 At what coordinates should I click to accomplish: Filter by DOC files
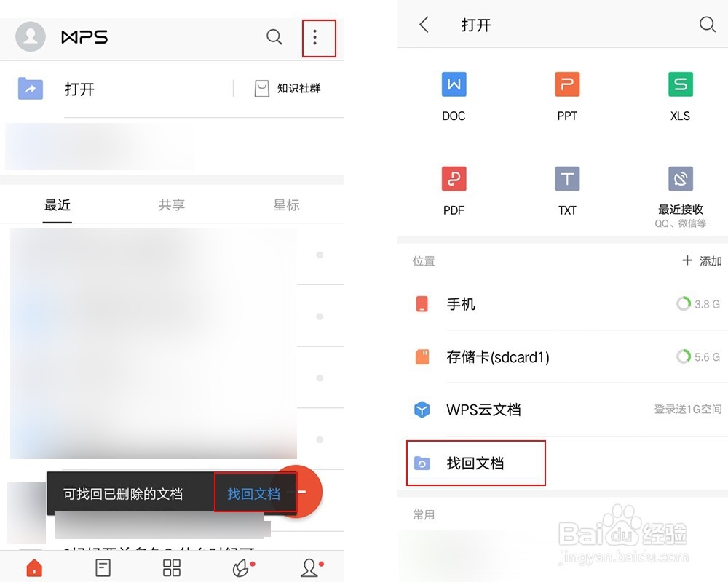click(x=454, y=97)
